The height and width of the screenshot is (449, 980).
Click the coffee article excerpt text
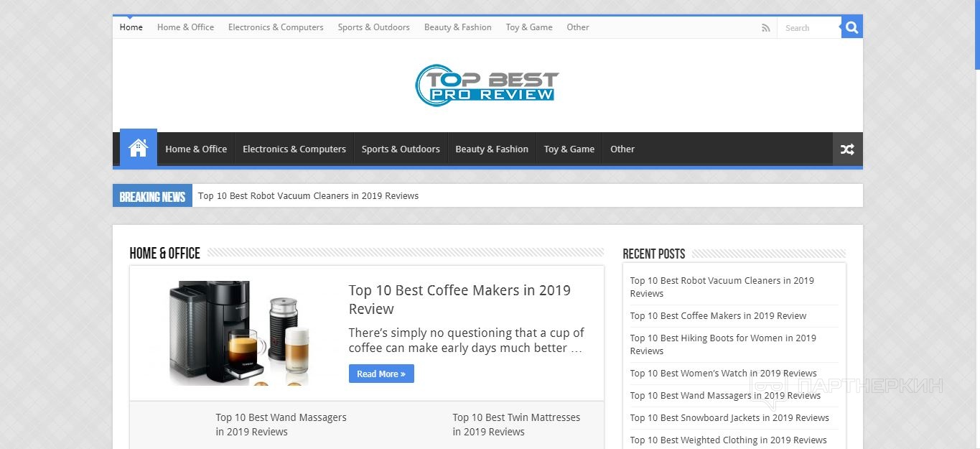pyautogui.click(x=466, y=341)
